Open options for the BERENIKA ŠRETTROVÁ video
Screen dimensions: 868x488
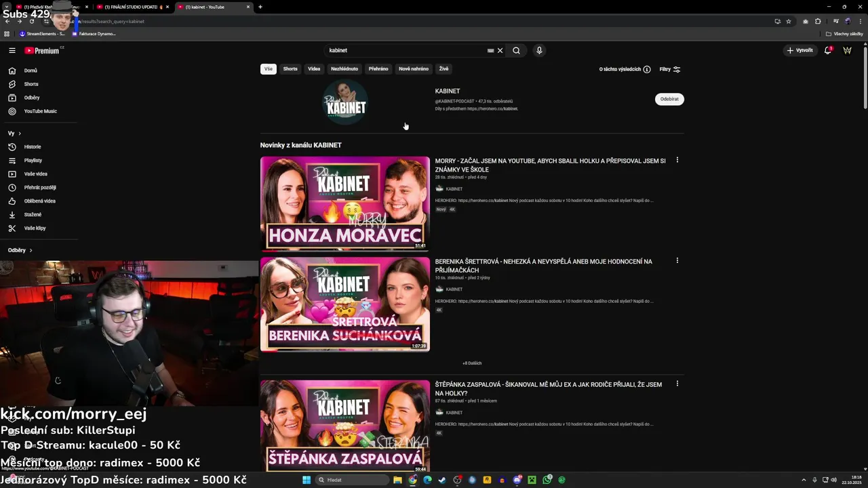(x=677, y=261)
